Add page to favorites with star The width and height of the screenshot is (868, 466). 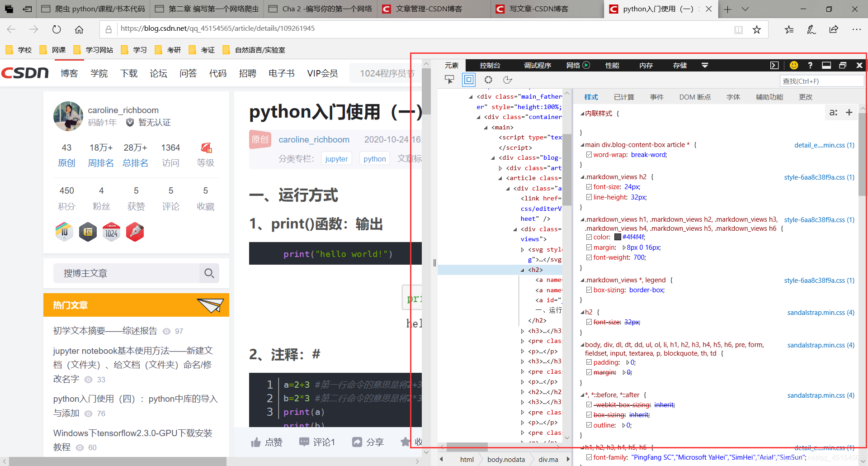tap(757, 30)
